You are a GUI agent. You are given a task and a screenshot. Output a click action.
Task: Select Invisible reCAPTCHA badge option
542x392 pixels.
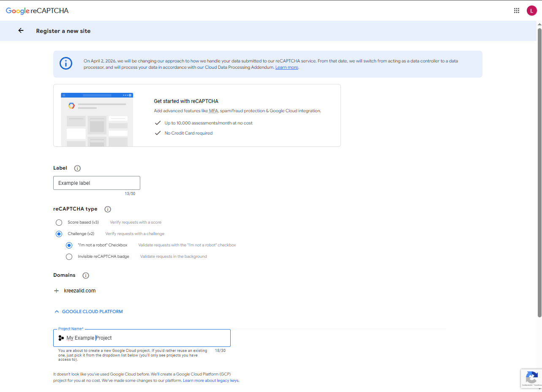(x=69, y=256)
